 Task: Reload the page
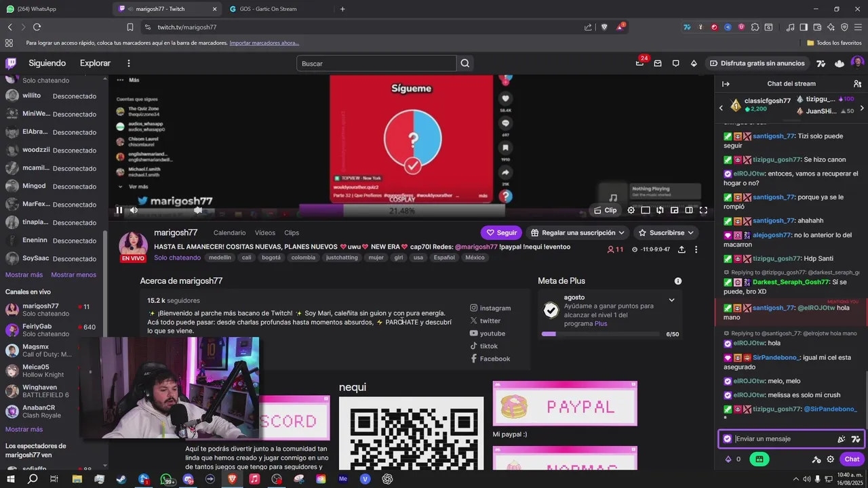[37, 27]
